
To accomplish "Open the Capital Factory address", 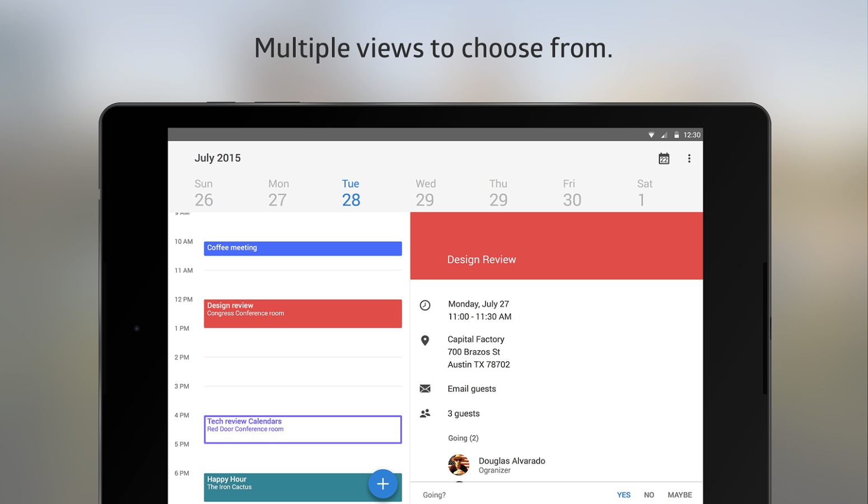I will point(478,352).
